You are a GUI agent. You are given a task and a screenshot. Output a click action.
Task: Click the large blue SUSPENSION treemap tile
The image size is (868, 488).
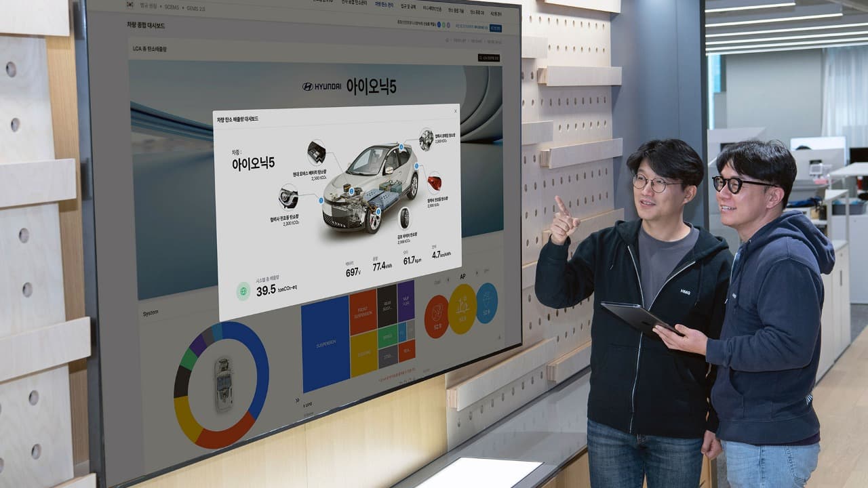325,344
